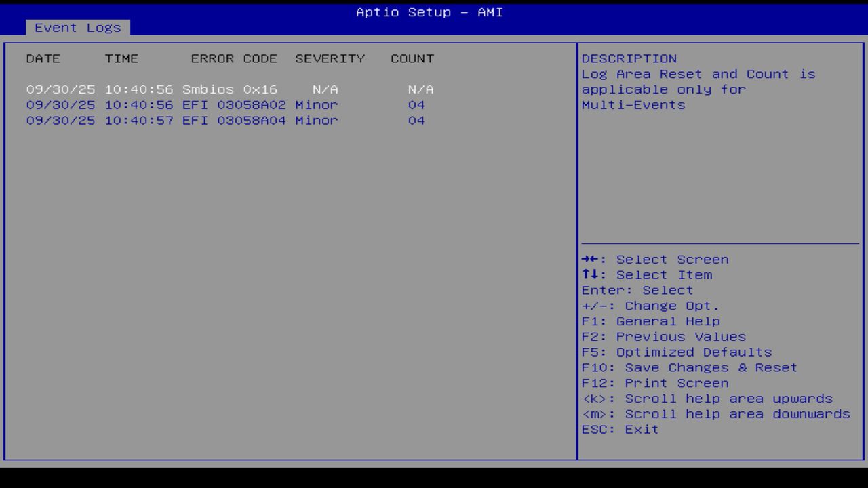868x488 pixels.
Task: Click the ERROR CODE column header
Action: [x=234, y=58]
